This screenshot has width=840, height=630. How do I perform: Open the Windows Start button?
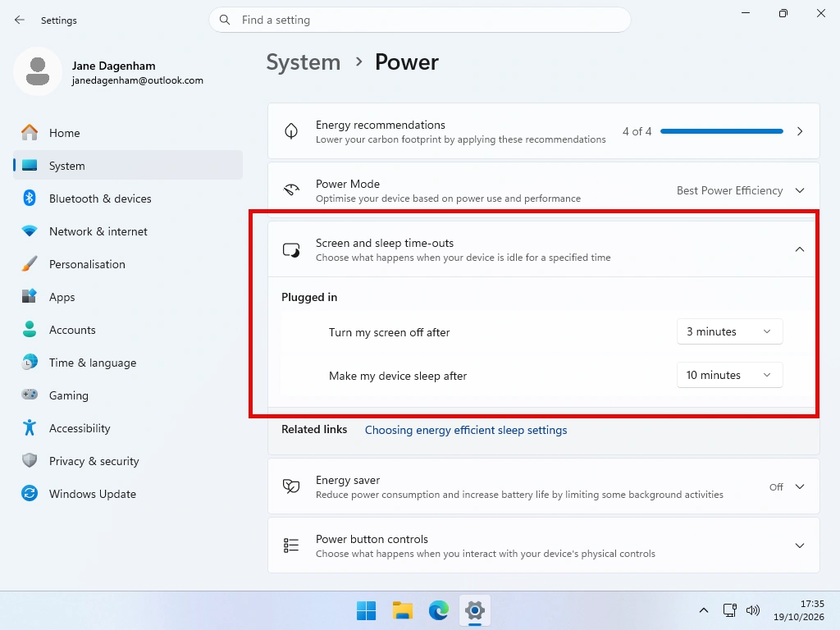click(x=367, y=610)
